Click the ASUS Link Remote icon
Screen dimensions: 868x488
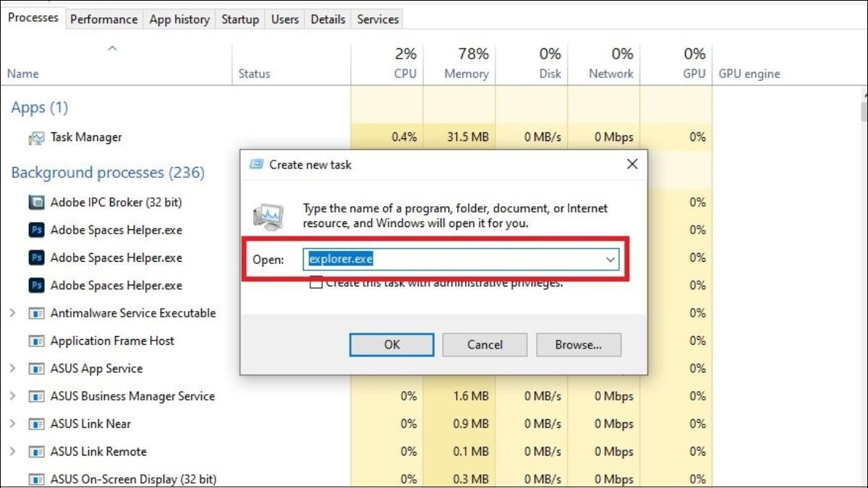pyautogui.click(x=36, y=452)
